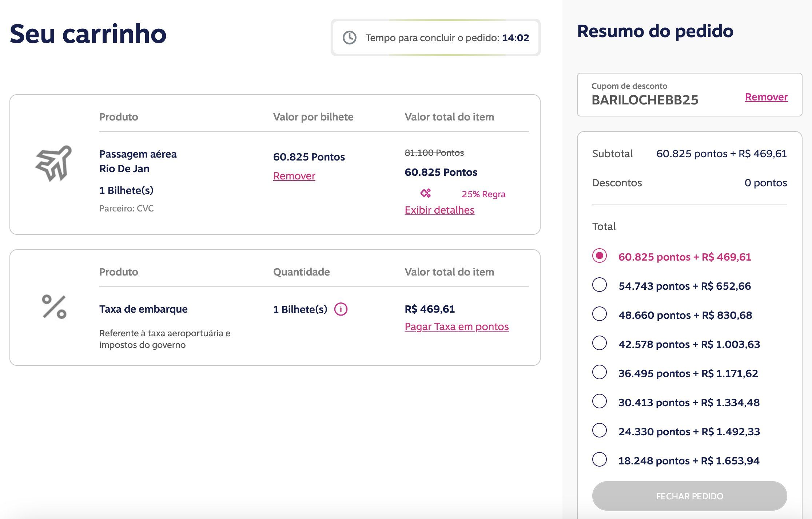Select the 60.825 pontos + R$ 469,61 option

pyautogui.click(x=600, y=255)
